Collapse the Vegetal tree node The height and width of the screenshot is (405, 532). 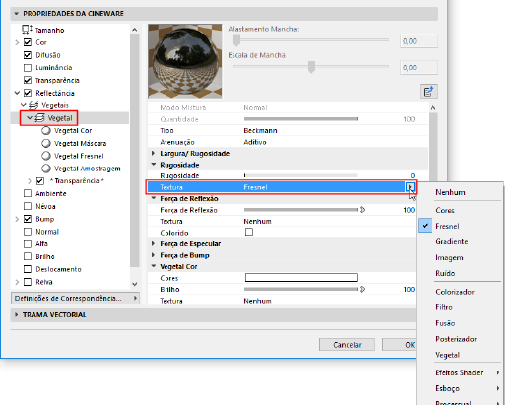30,118
